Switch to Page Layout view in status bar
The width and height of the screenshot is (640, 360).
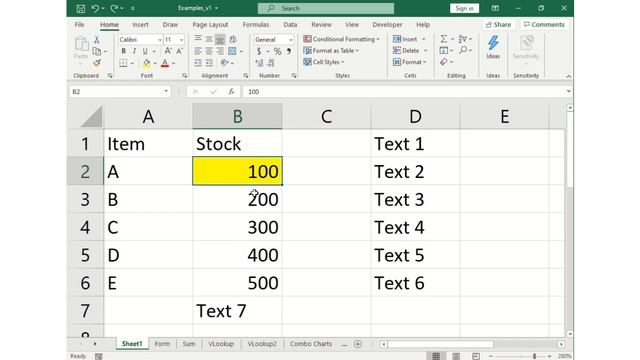456,356
